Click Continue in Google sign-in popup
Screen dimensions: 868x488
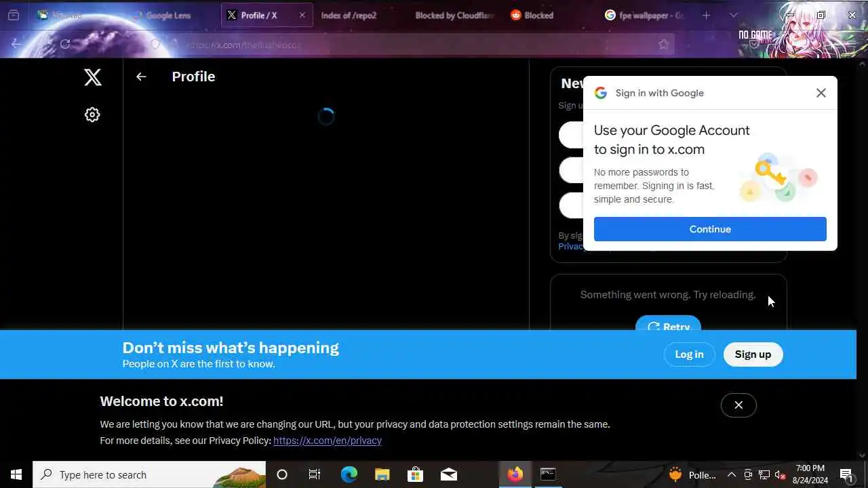pos(710,229)
